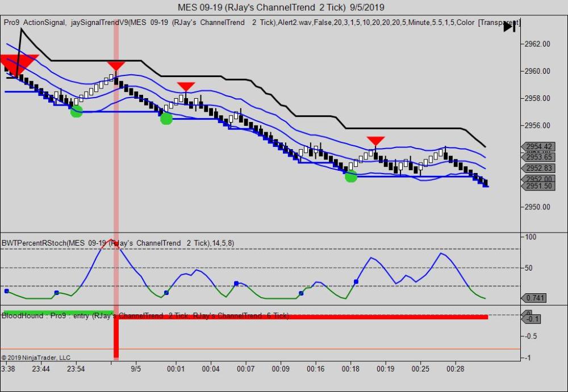
Task: Select the red sell triangle above 00:01
Action: pos(186,86)
